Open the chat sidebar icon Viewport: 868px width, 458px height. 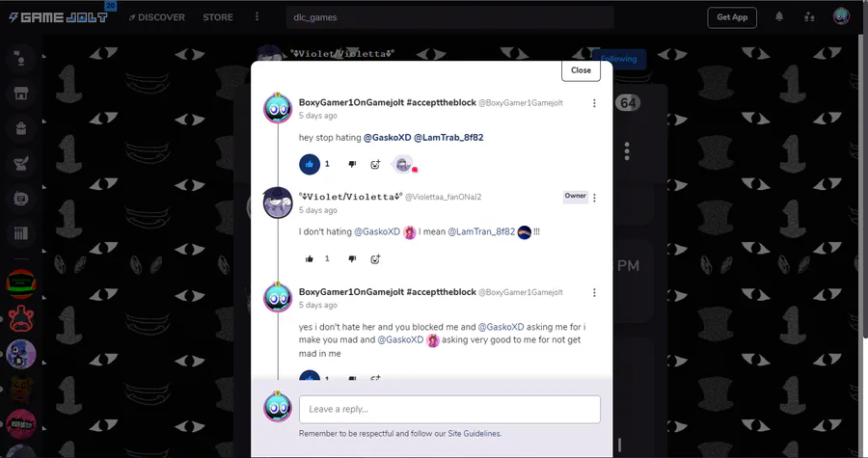click(x=21, y=58)
